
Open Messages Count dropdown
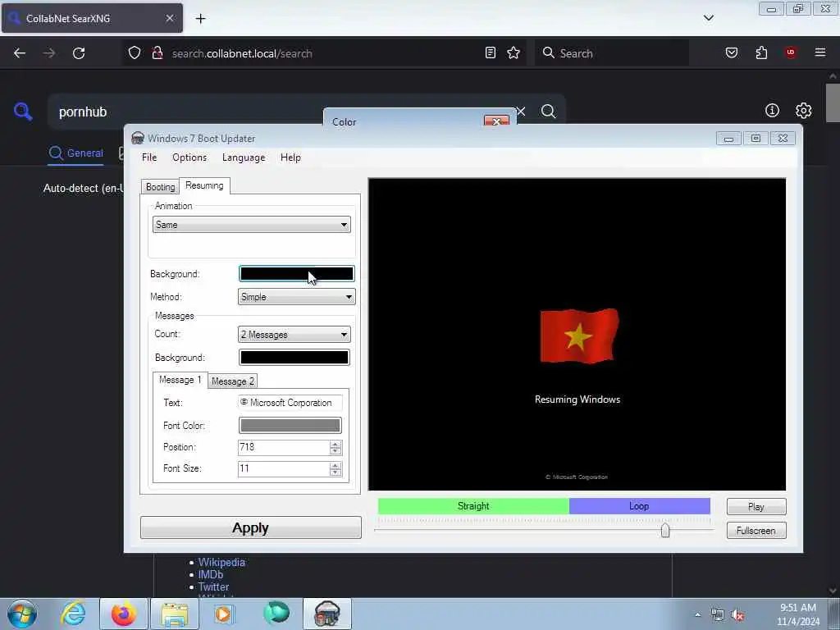pyautogui.click(x=294, y=335)
